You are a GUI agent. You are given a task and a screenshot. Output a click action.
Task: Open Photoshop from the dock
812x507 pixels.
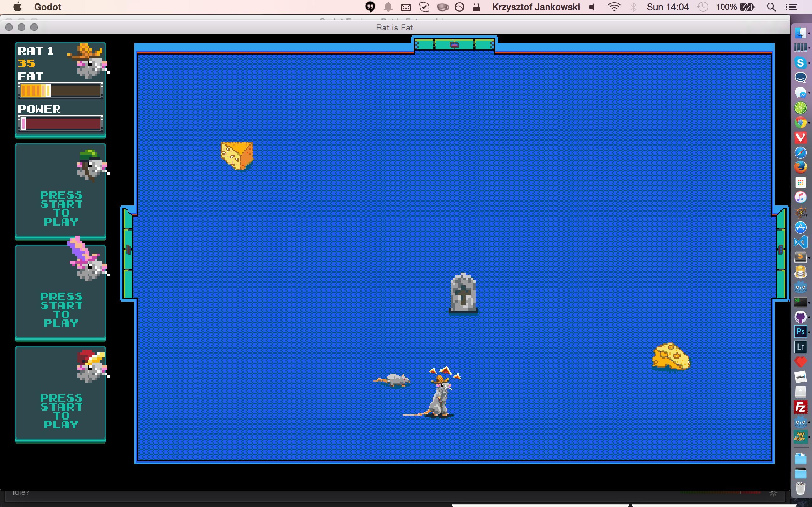click(x=800, y=332)
